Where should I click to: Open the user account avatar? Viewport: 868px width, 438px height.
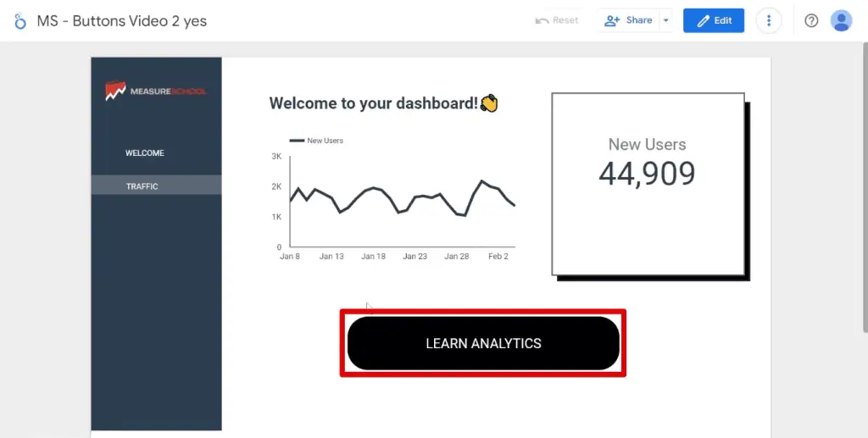click(841, 20)
